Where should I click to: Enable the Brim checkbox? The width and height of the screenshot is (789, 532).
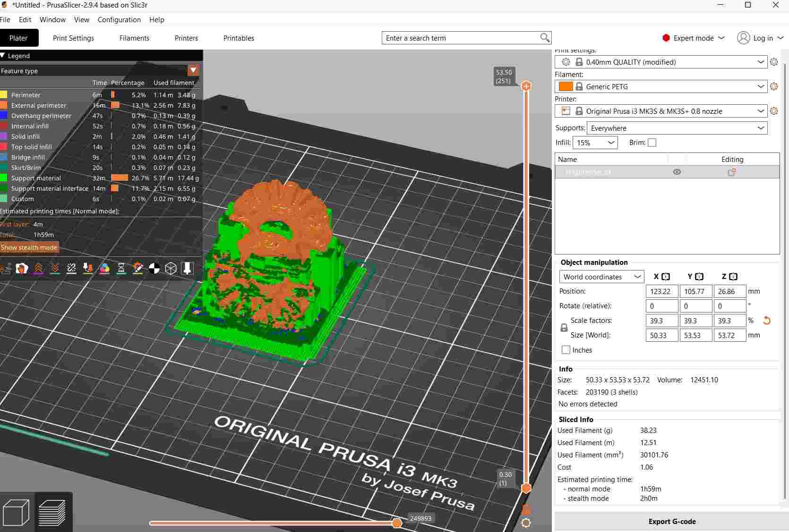pos(652,143)
